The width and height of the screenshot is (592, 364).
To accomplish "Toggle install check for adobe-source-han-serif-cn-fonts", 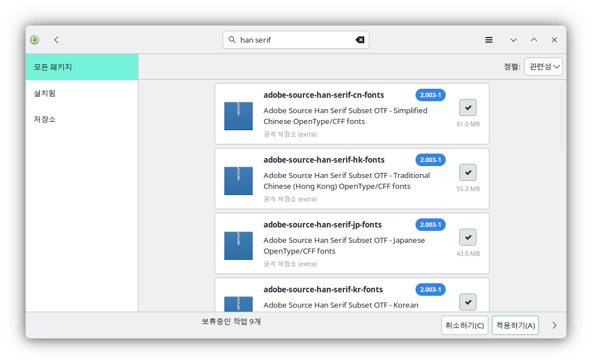I will 468,107.
